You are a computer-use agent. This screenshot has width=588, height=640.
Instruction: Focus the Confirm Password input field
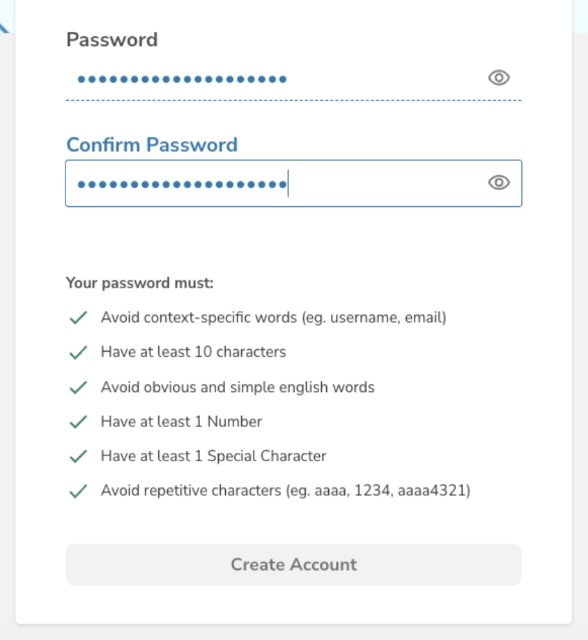click(x=293, y=183)
